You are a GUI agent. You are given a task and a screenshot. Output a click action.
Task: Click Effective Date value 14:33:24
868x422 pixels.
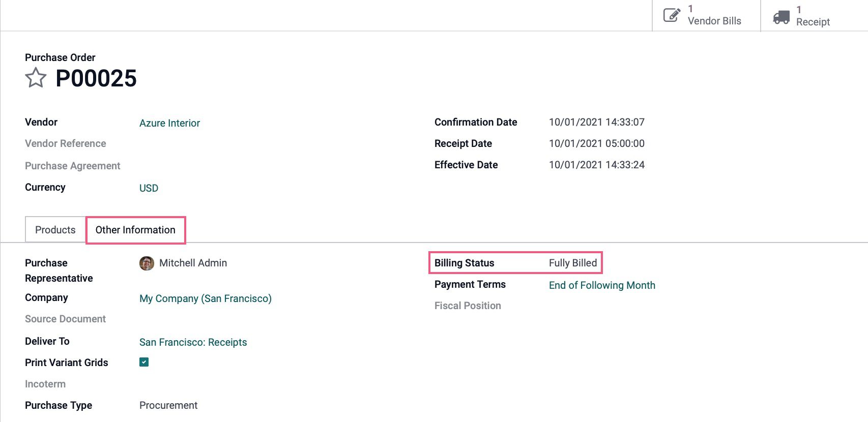coord(597,165)
